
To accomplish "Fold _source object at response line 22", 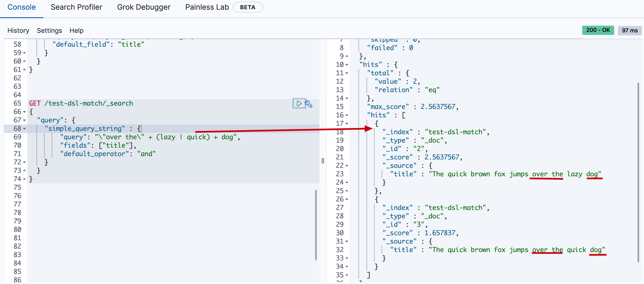I will (347, 166).
